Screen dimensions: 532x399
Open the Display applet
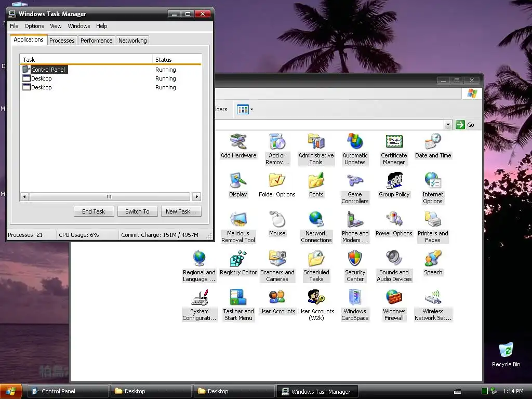point(238,185)
